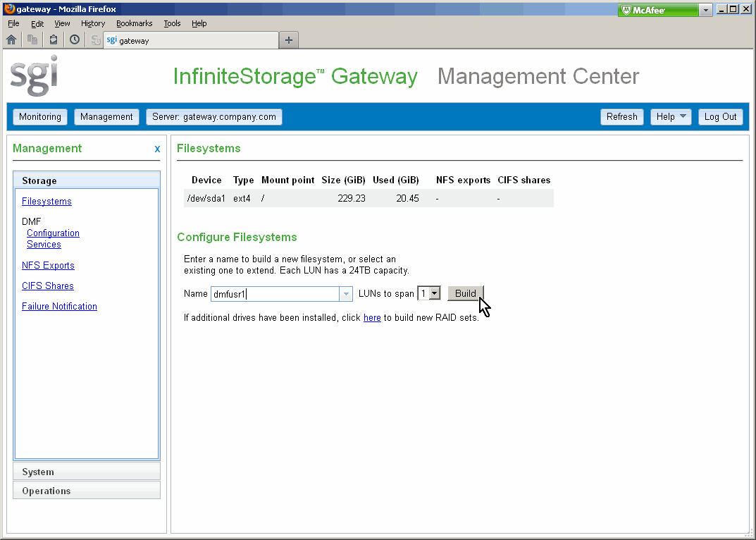This screenshot has width=756, height=540.
Task: Open the View menu
Action: click(62, 23)
